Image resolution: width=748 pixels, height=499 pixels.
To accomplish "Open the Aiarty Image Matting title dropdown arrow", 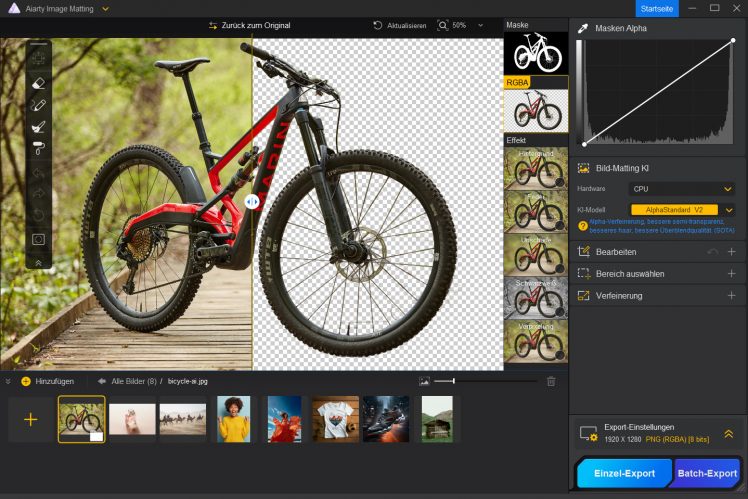I will click(x=105, y=9).
